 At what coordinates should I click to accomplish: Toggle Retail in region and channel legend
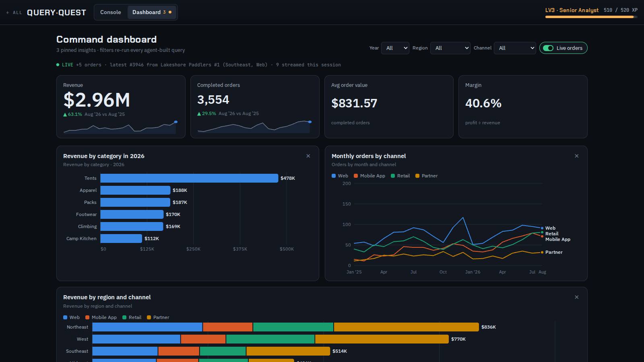point(132,317)
